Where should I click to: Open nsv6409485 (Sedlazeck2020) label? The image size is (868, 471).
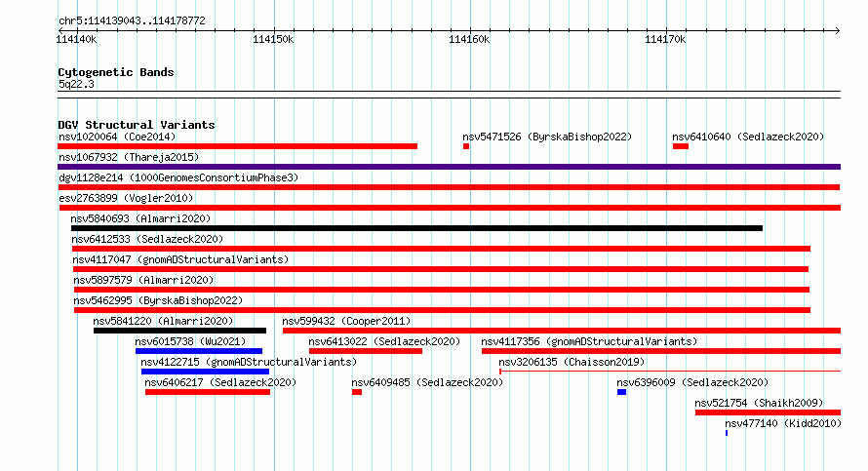pos(427,382)
